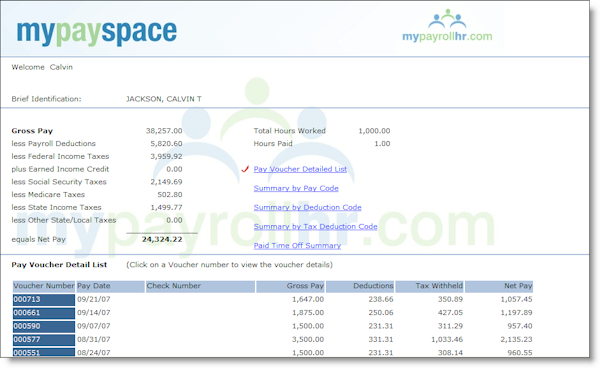Open Summary by Pay Code link
Viewport: 600px width, 368px height.
(296, 188)
